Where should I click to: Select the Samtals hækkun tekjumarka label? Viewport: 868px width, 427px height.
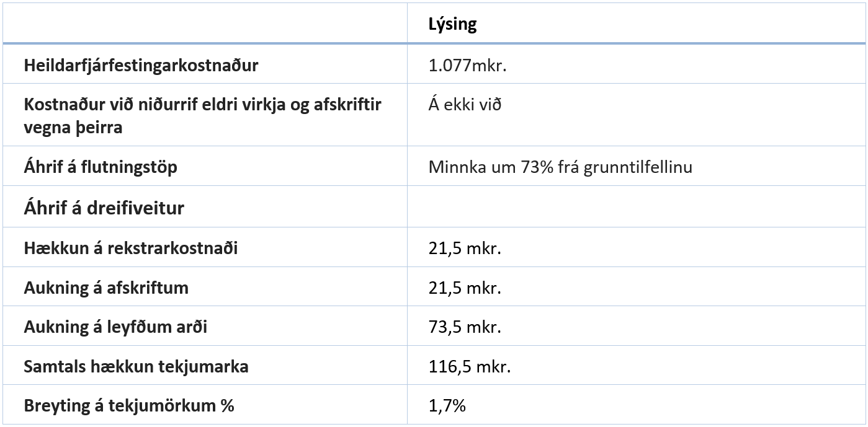pyautogui.click(x=136, y=366)
